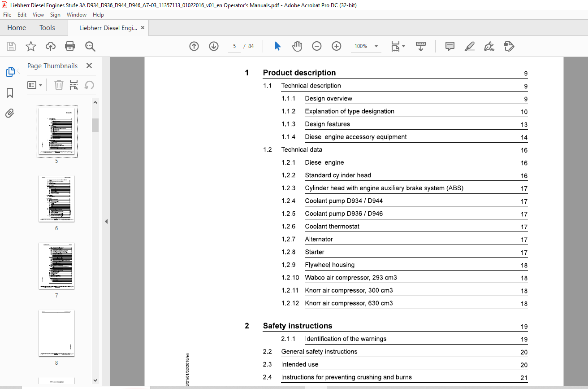Open the Edit menu
Viewport: 588px width, 389px height.
22,15
